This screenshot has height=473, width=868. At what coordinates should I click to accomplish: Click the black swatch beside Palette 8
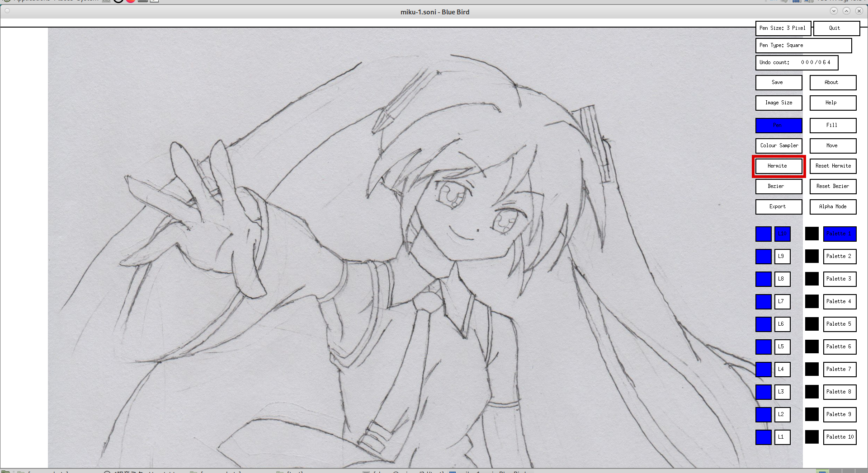812,392
